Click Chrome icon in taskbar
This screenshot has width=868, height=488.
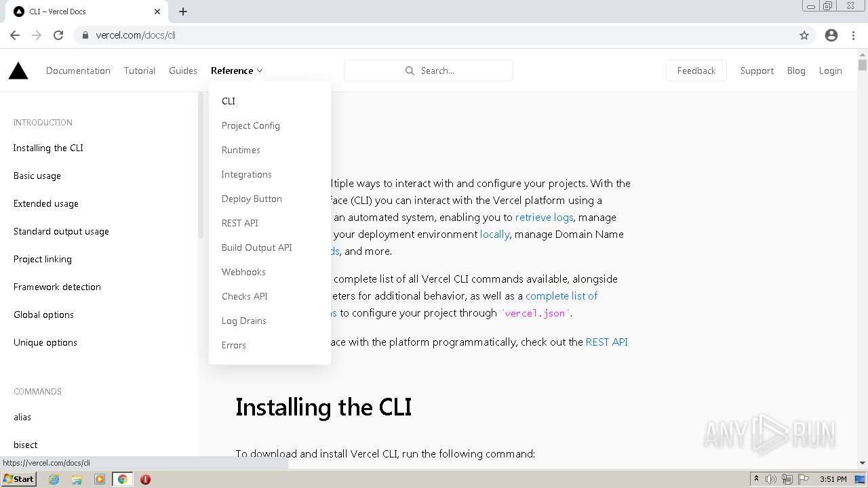coord(123,479)
